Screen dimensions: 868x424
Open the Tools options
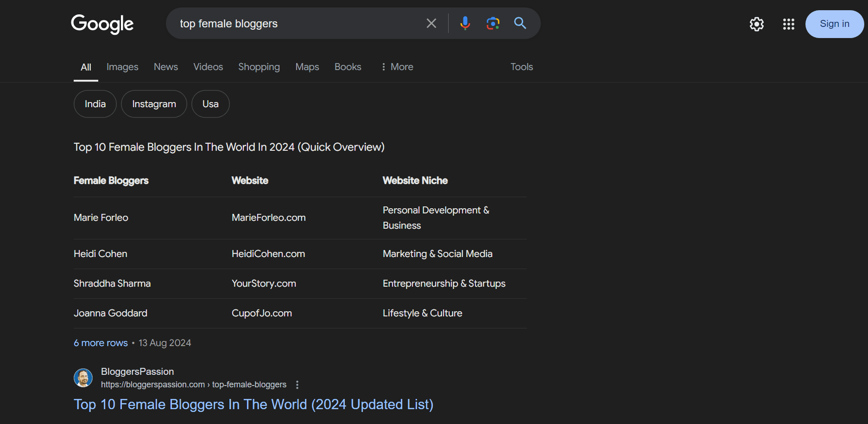point(521,67)
